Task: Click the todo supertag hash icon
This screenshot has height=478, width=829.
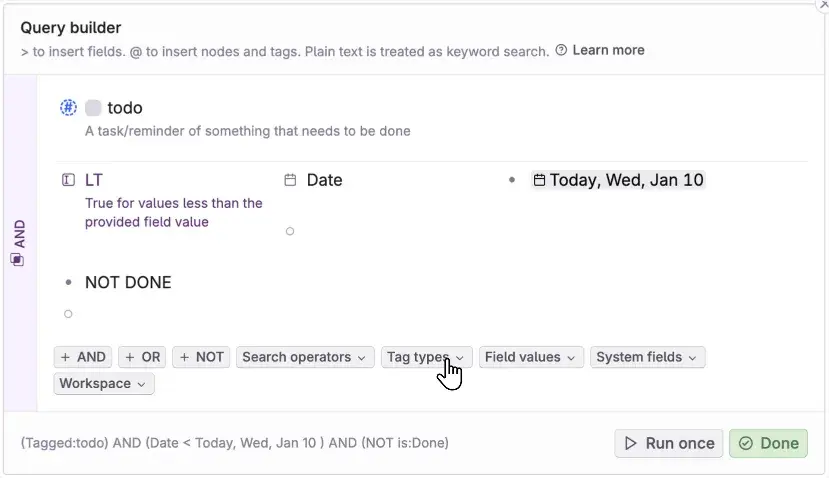Action: (x=68, y=107)
